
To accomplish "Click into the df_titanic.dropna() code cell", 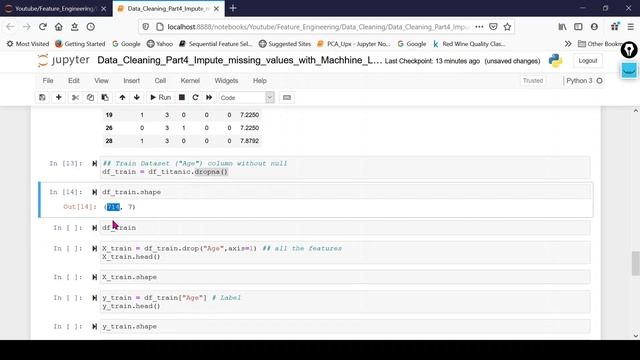I will pyautogui.click(x=345, y=167).
